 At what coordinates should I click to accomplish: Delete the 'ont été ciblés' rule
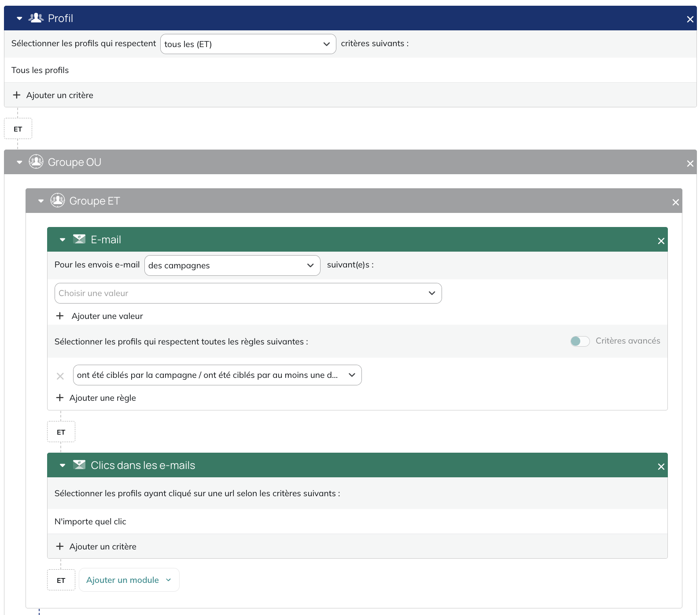coord(60,376)
